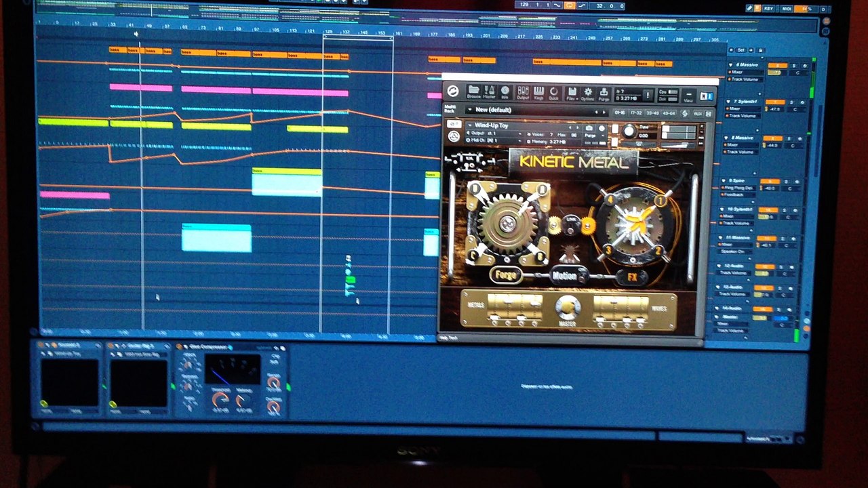Viewport: 868px width, 488px height.
Task: Remove the Wind-Up Toy instrument with its X
Action: point(701,126)
